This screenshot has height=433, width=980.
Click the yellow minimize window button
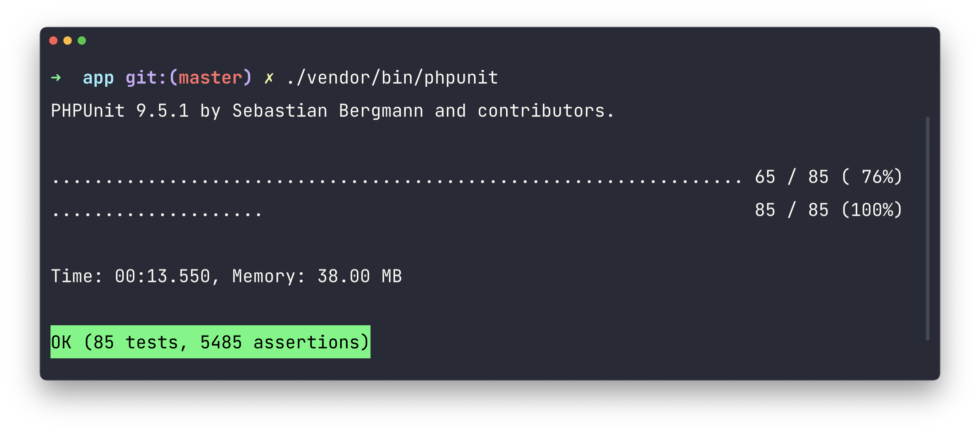coord(68,41)
